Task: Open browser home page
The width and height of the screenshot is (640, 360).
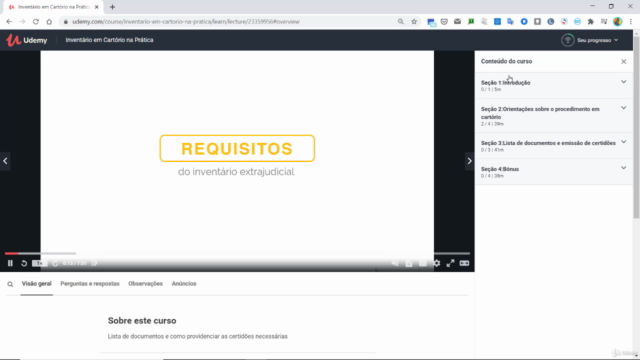Action: (x=49, y=22)
